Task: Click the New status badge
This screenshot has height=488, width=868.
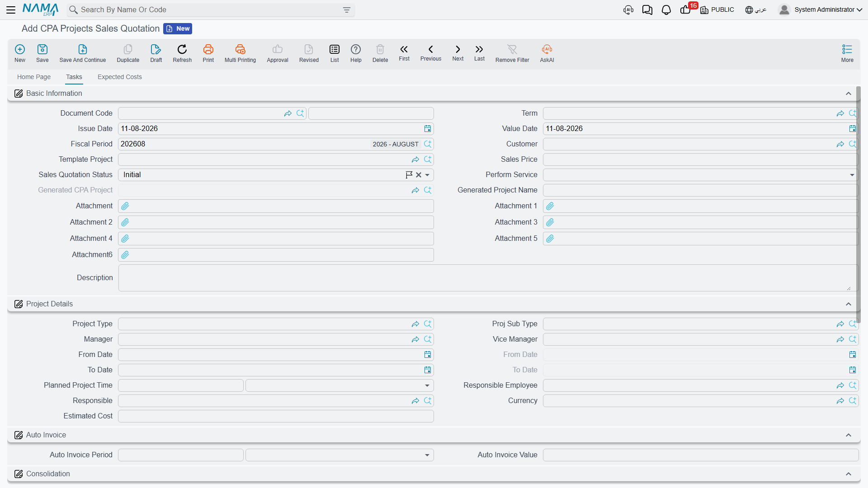Action: [178, 28]
